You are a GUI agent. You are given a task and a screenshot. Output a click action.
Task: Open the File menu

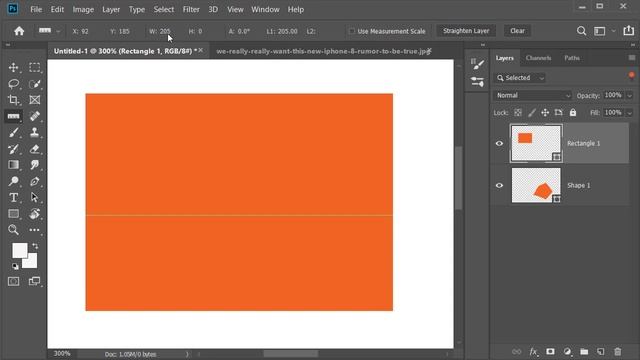click(x=36, y=9)
